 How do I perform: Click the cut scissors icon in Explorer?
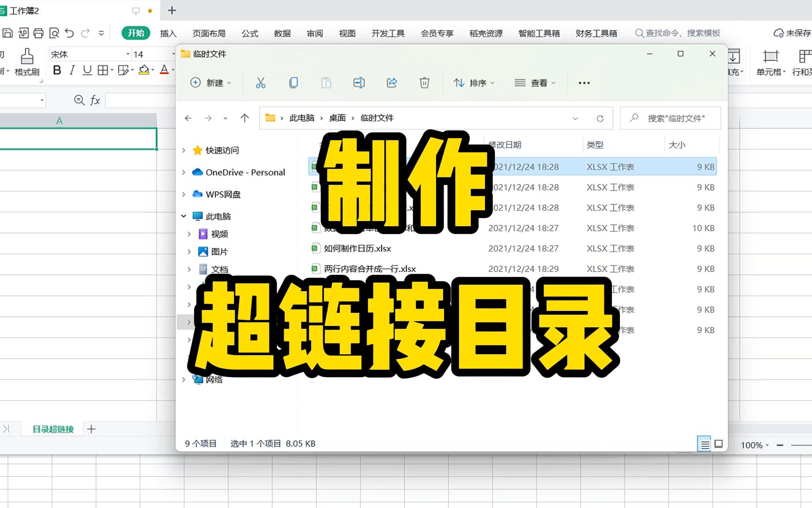tap(261, 83)
